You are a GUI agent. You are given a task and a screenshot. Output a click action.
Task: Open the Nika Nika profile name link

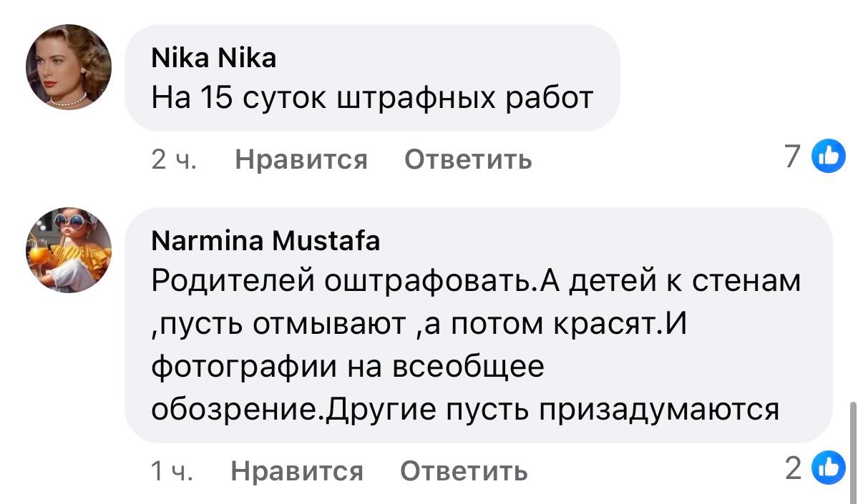coord(214,57)
